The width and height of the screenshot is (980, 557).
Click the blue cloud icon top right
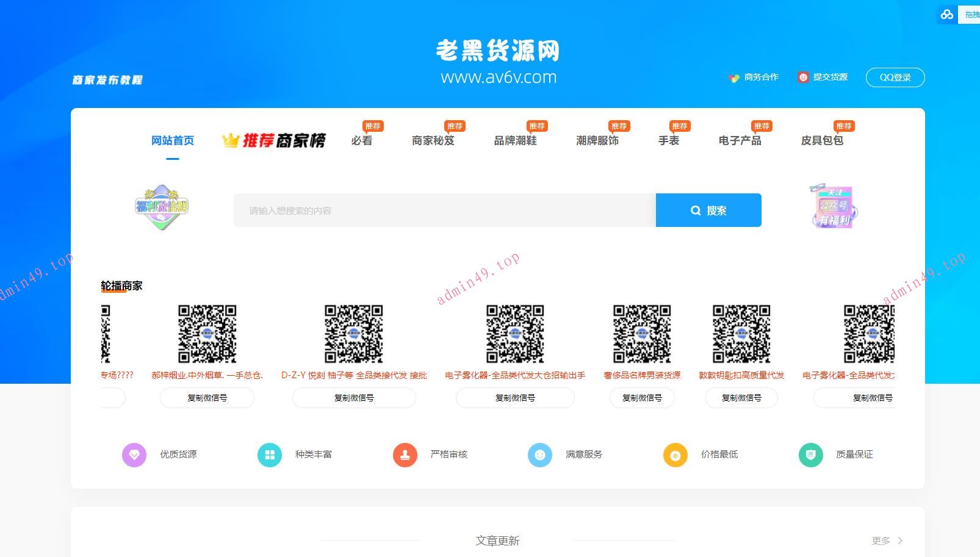coord(946,14)
